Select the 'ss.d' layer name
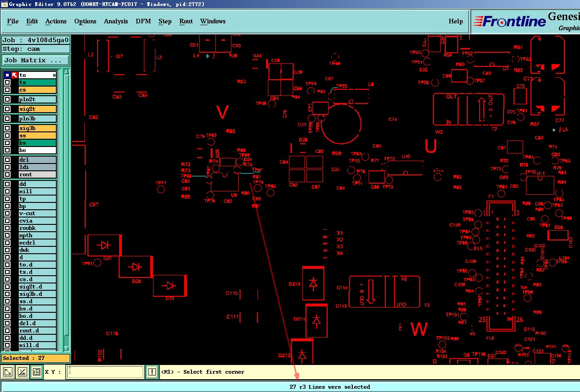Screen dimensions: 580x392 (37, 301)
